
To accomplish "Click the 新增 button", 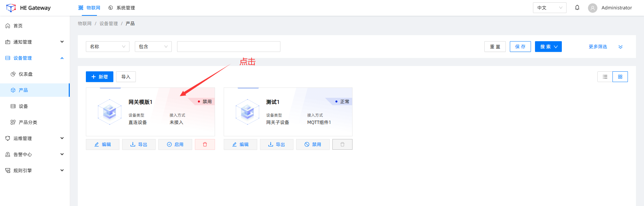I will pyautogui.click(x=100, y=77).
